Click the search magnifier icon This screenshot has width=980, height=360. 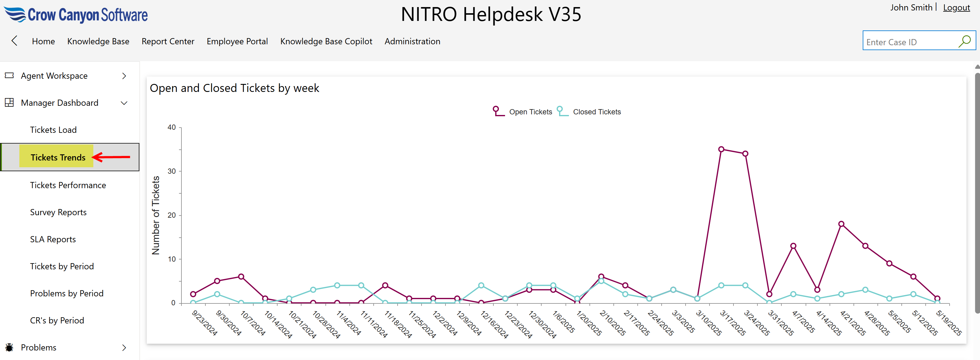coord(965,41)
